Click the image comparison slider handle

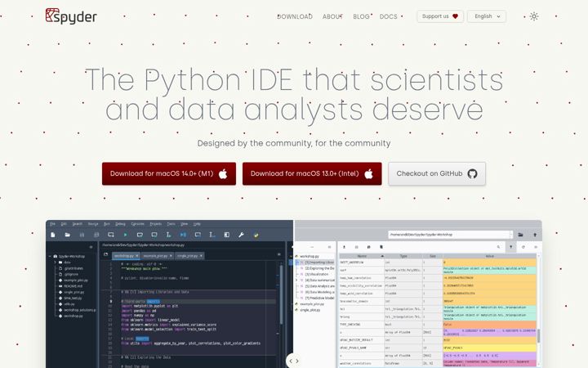[x=294, y=361]
